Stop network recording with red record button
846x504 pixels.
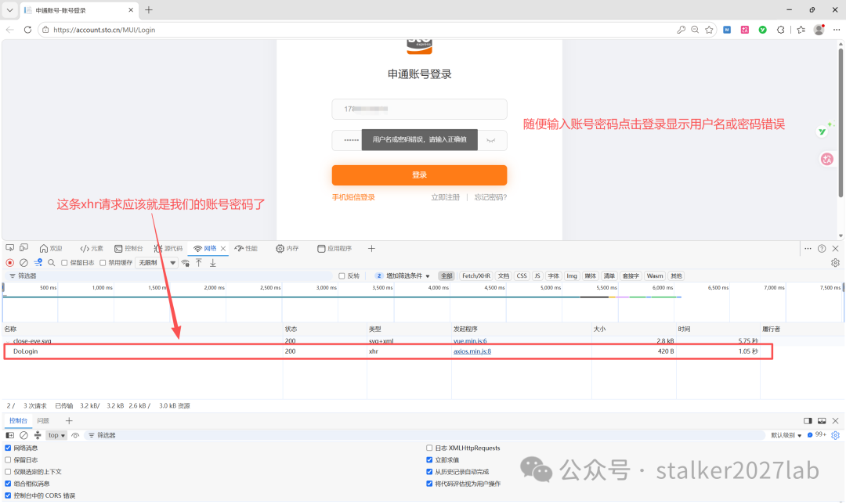pyautogui.click(x=9, y=262)
